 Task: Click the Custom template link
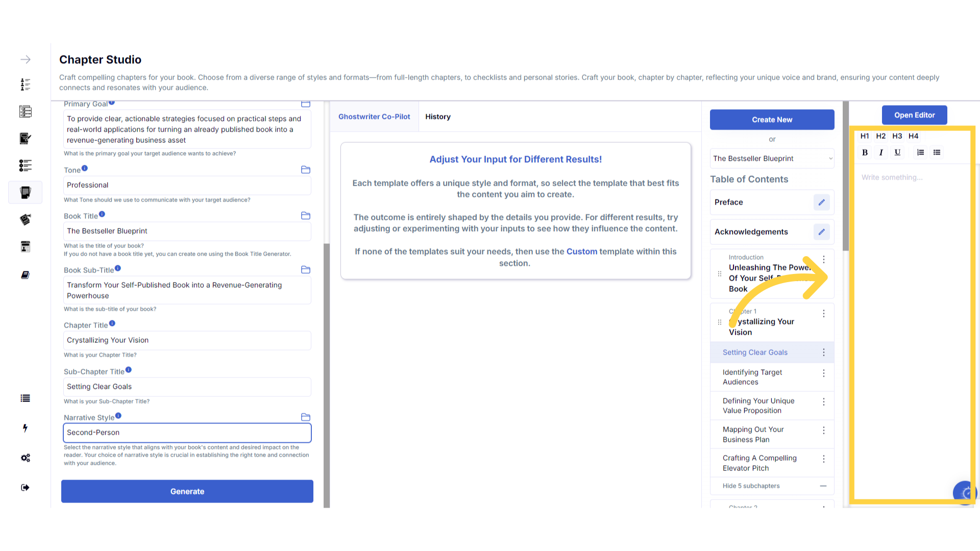point(581,252)
